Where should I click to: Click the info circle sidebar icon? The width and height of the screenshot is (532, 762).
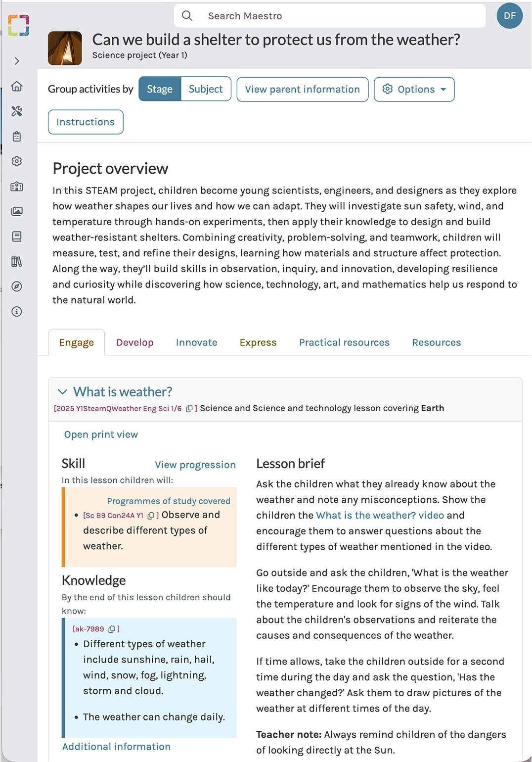point(17,311)
